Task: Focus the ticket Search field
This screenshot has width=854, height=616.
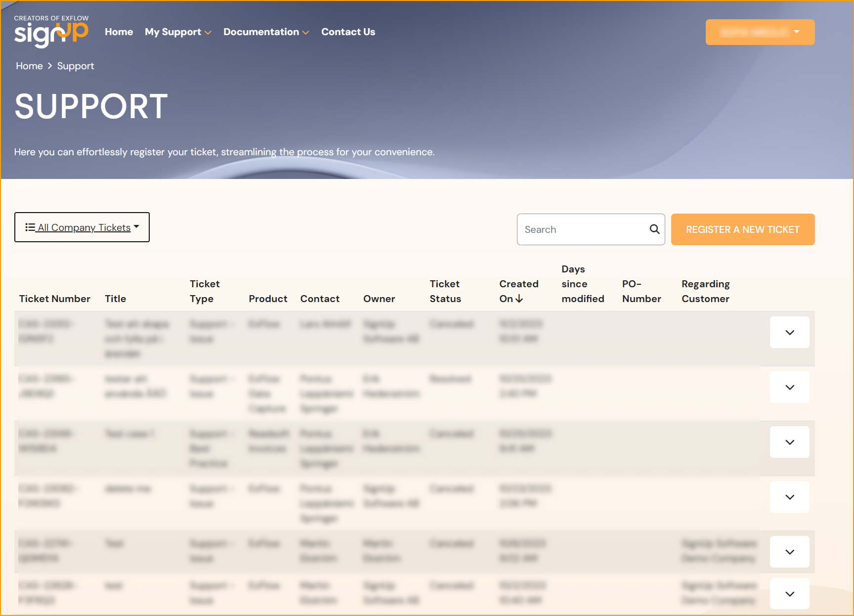Action: coord(583,229)
